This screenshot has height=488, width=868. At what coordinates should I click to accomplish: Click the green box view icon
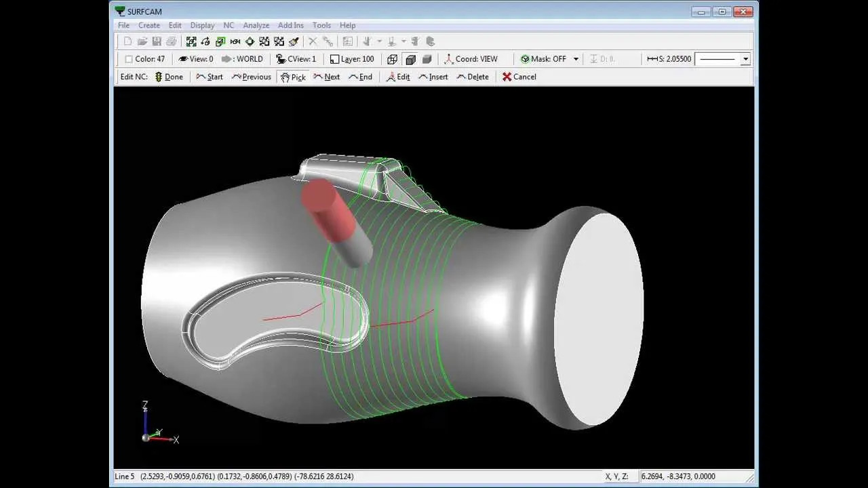[220, 41]
